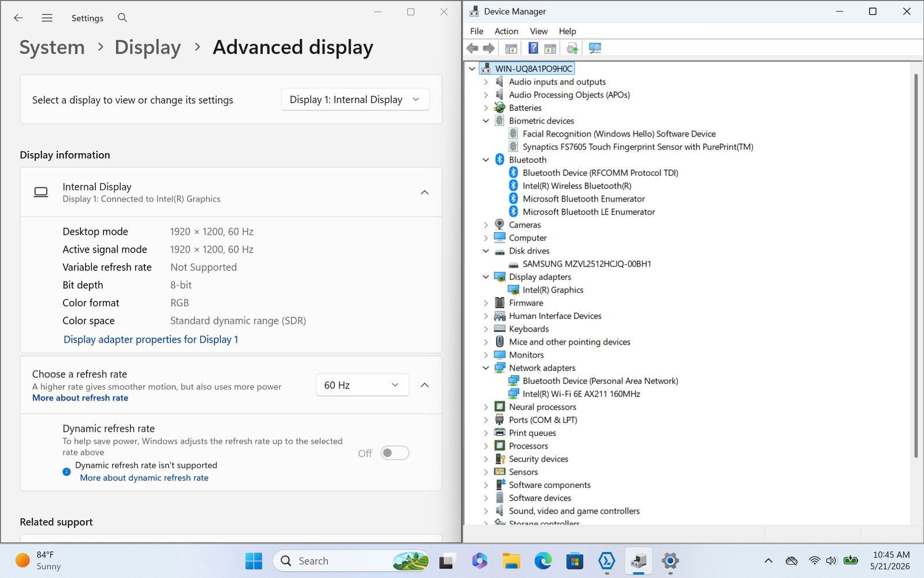This screenshot has width=924, height=578.
Task: Go to System breadcrumb in Settings
Action: [52, 47]
